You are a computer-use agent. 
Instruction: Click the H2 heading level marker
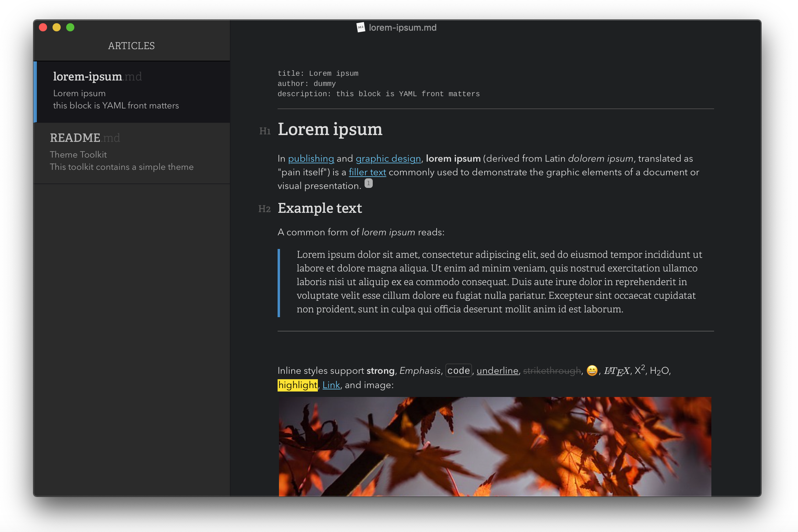(x=264, y=209)
